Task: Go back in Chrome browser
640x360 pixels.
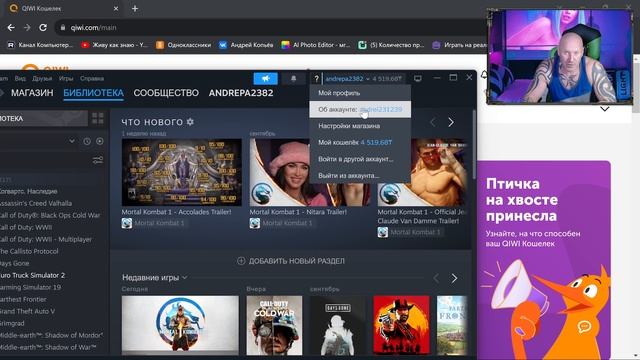Action: 11,27
